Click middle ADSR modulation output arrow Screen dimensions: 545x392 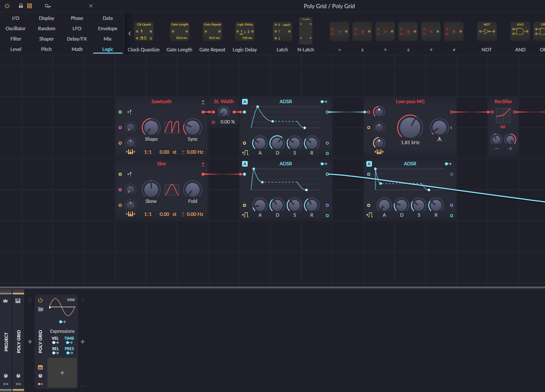click(324, 164)
